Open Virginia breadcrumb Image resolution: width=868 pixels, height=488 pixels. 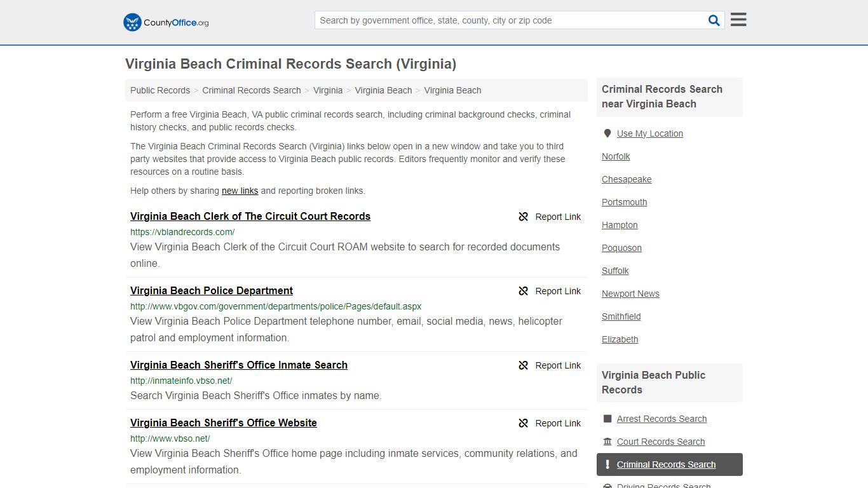(x=328, y=90)
